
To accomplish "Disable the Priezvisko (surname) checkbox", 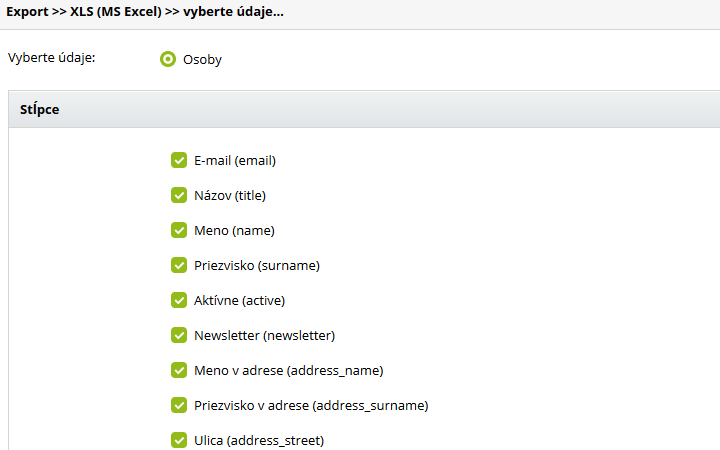I will click(x=179, y=265).
